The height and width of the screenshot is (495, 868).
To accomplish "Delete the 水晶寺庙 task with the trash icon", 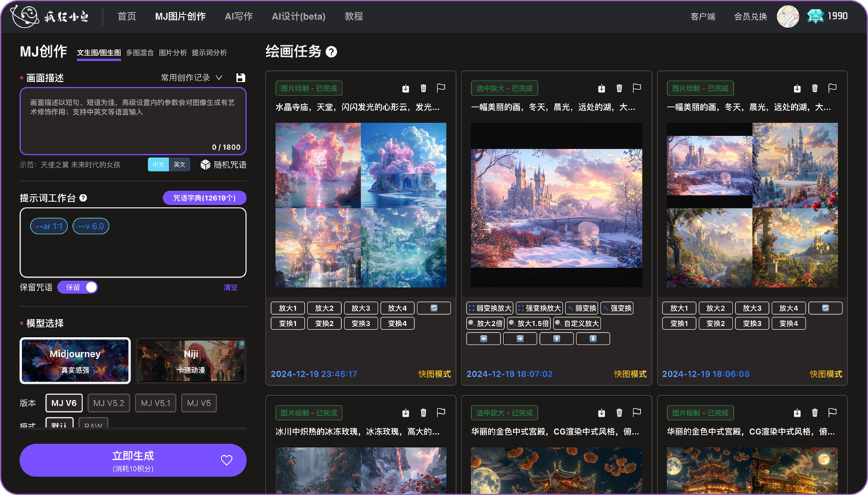I will click(423, 88).
